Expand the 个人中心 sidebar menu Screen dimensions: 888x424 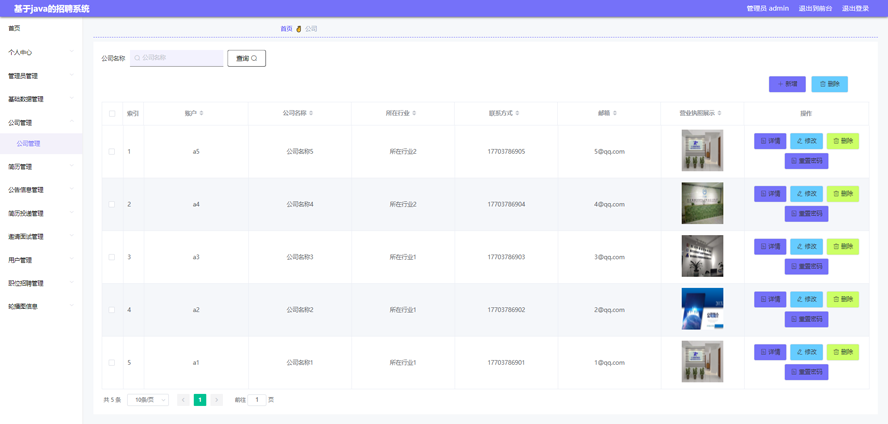tap(40, 52)
